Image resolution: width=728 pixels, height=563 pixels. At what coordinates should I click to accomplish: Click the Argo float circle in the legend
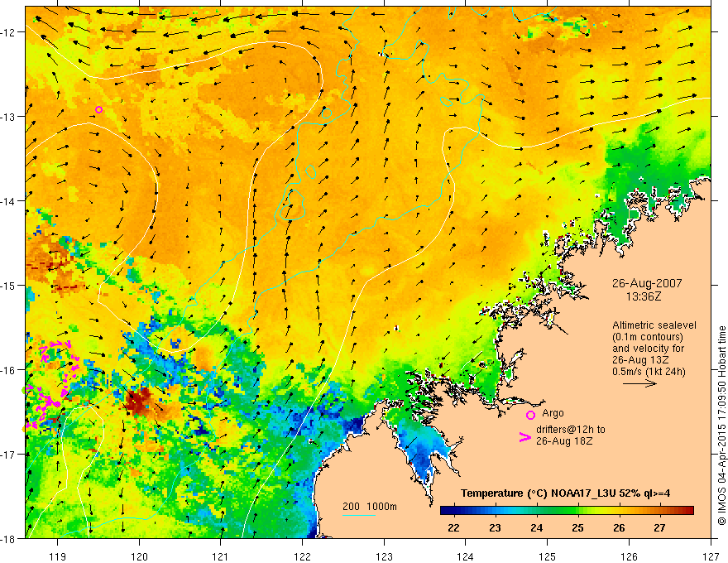tap(530, 415)
